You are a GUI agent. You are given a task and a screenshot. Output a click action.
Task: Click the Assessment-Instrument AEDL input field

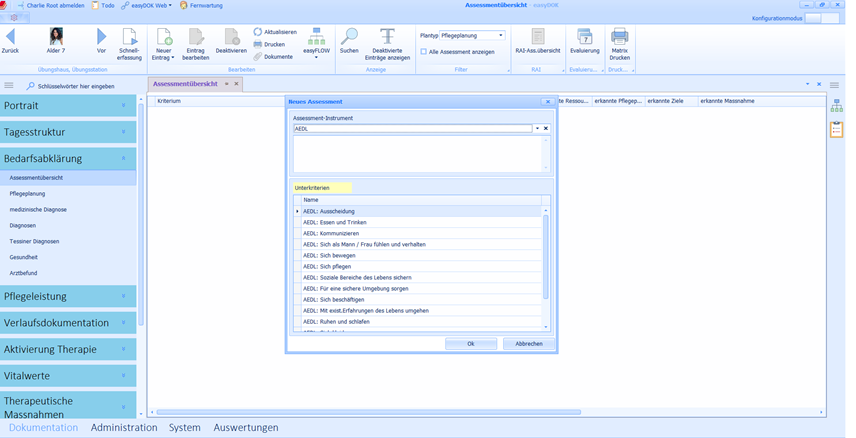(413, 129)
